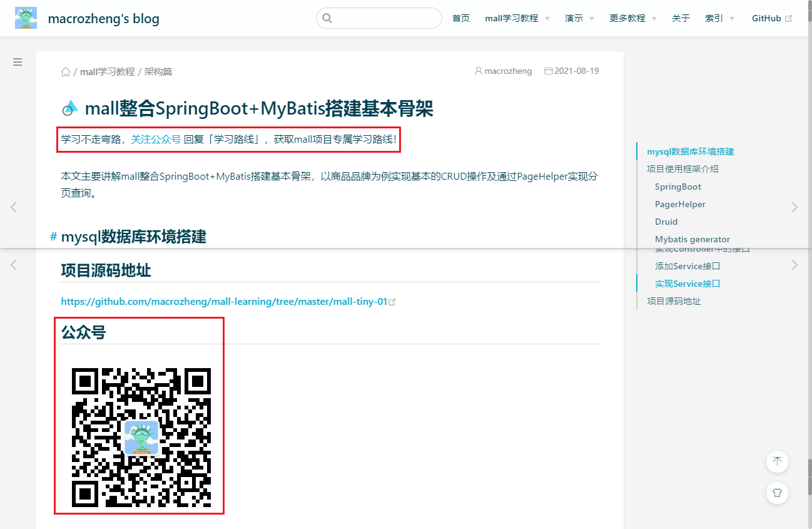Screen dimensions: 812x529
Task: Open the 关注公众号 link
Action: point(156,139)
